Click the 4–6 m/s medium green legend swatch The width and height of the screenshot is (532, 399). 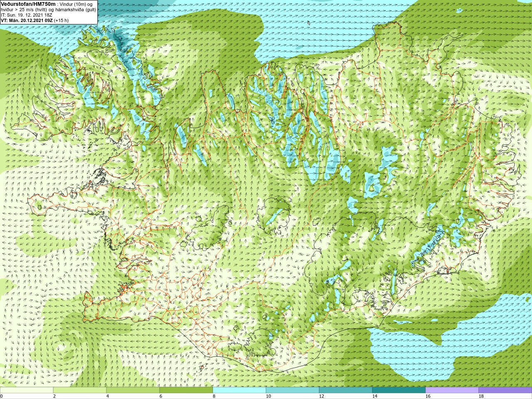point(133,390)
